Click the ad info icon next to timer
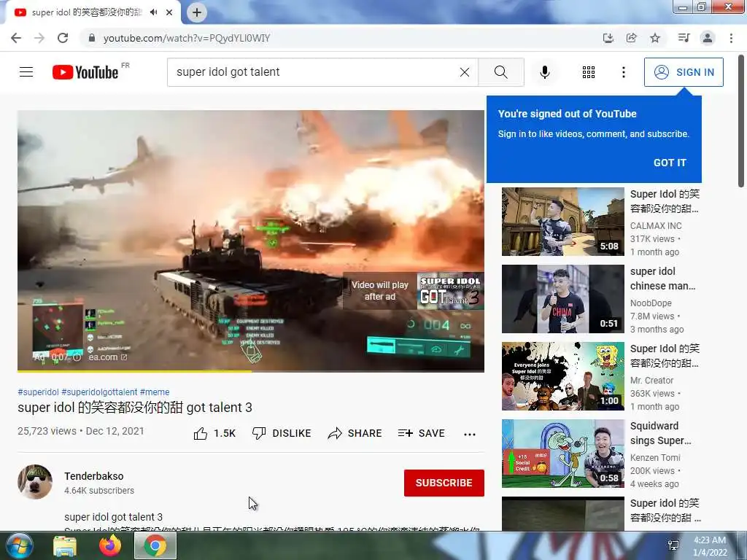This screenshot has height=560, width=747. tap(77, 357)
